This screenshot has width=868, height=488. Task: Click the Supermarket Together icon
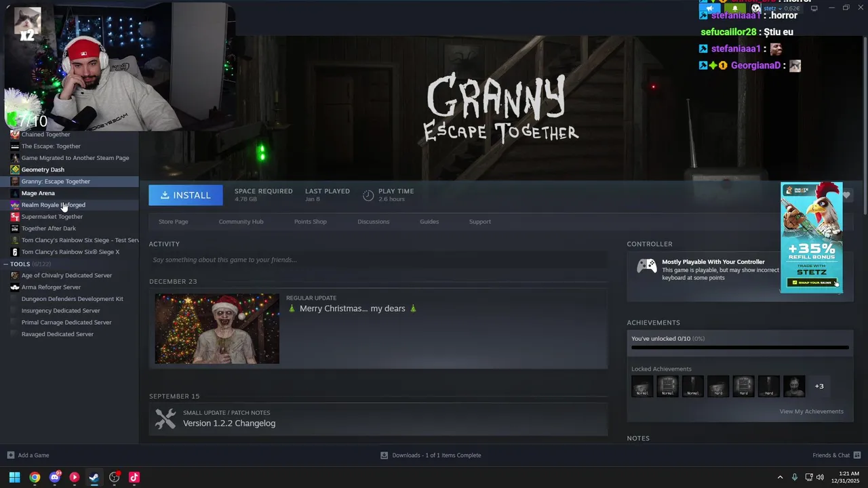(15, 217)
